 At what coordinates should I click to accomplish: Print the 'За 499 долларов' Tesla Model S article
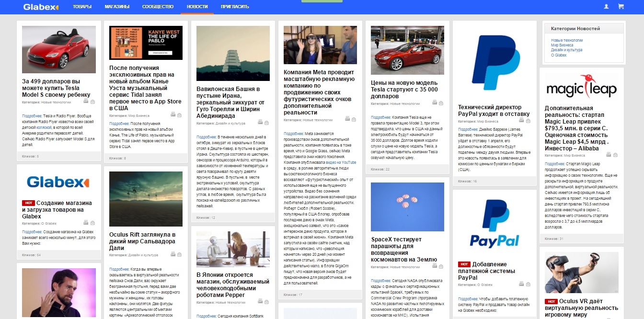point(86,102)
